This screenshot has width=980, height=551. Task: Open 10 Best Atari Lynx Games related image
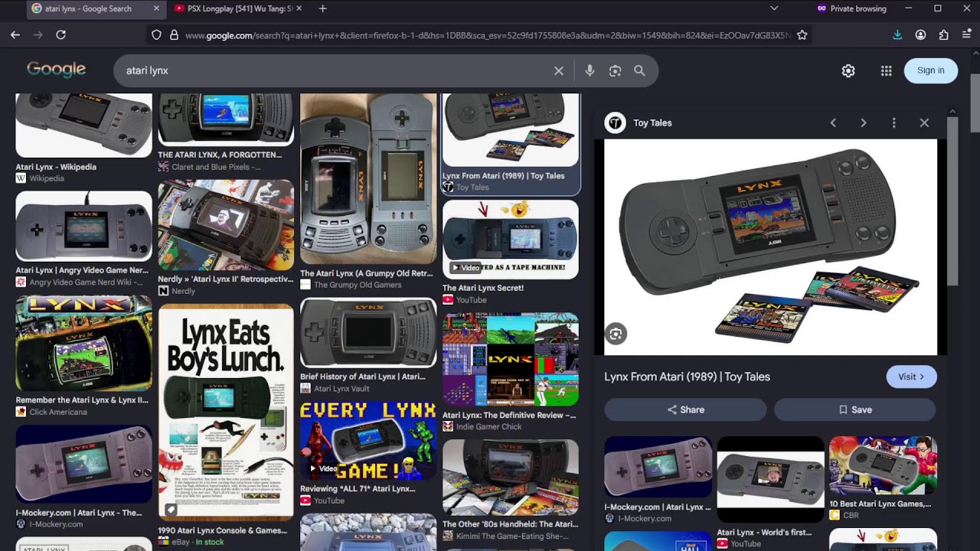coord(883,465)
